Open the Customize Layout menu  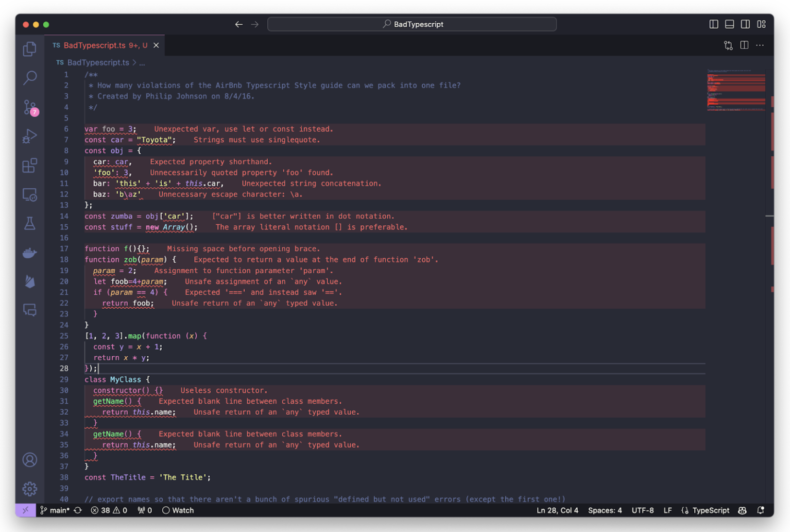coord(761,24)
